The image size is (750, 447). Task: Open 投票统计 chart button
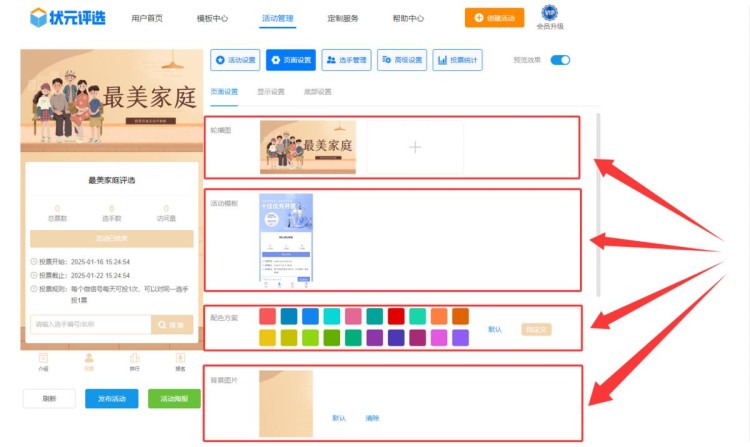coord(457,60)
